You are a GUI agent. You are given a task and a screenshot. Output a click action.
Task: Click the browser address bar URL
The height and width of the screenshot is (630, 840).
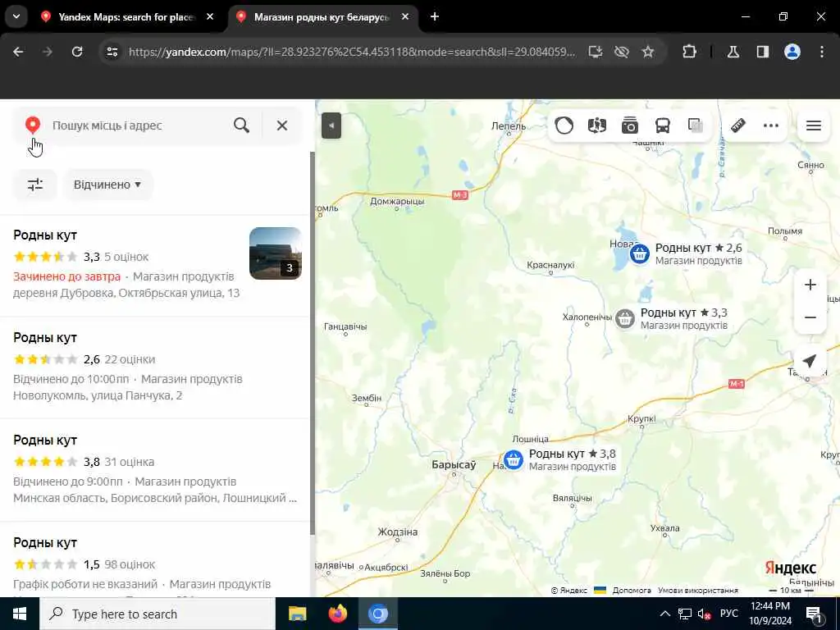[x=352, y=52]
